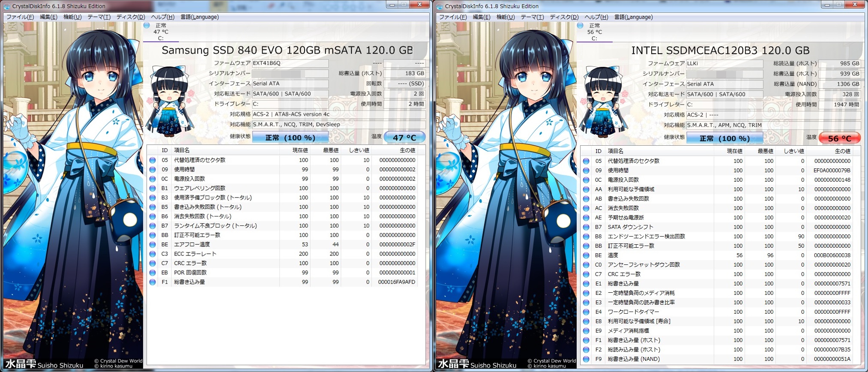Click status orb for Intel row C0 アンセーフシャットダウン回数

[x=586, y=264]
